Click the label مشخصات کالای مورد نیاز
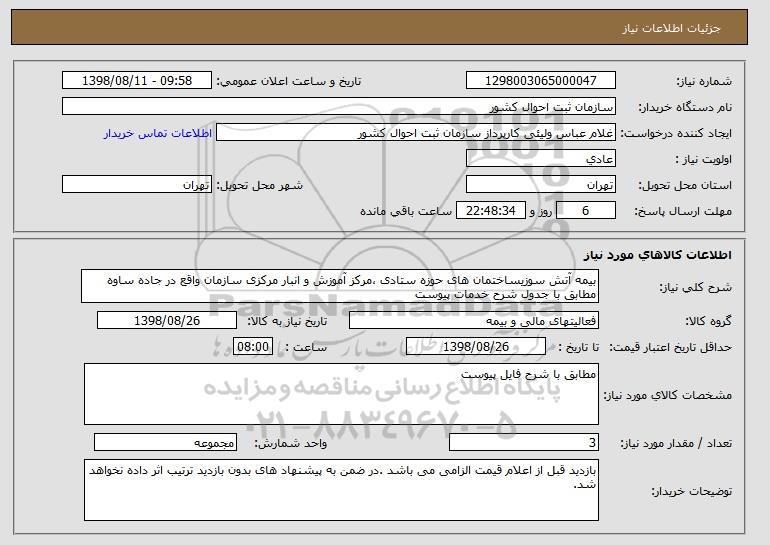 pos(667,395)
